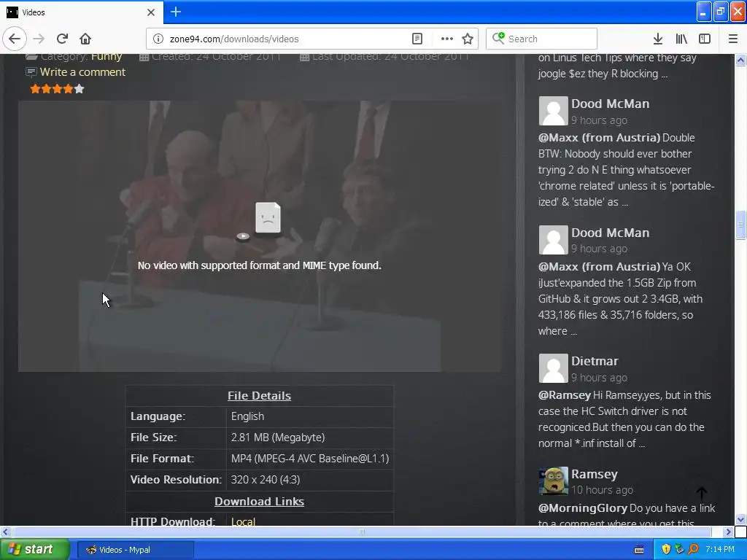Toggle the sidebar view
The width and height of the screenshot is (747, 560).
(705, 39)
